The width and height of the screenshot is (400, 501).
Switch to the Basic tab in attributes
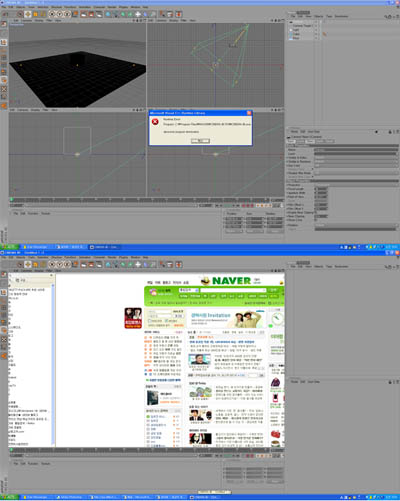[x=291, y=141]
